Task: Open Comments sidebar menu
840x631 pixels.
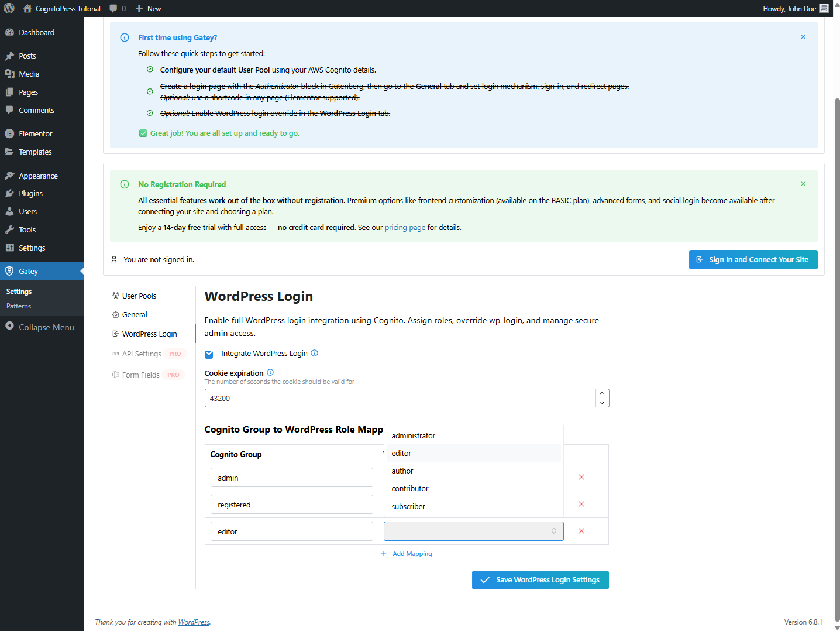Action: pos(42,110)
